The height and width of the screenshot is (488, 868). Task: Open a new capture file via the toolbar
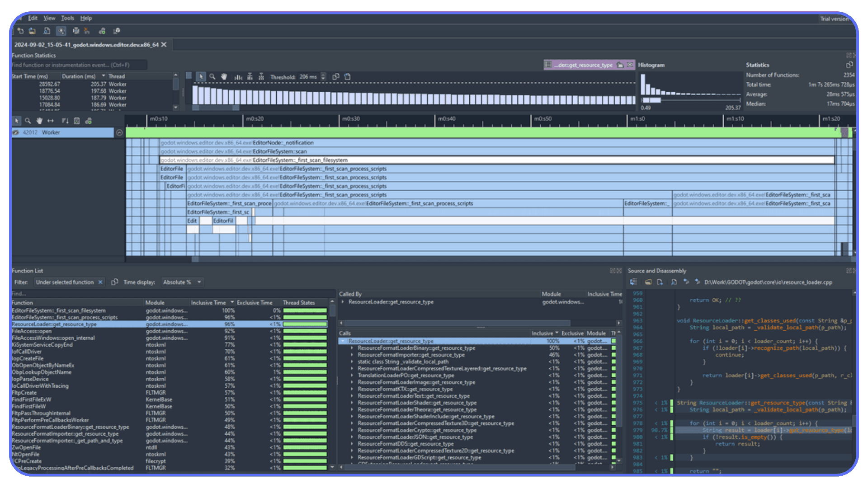32,31
